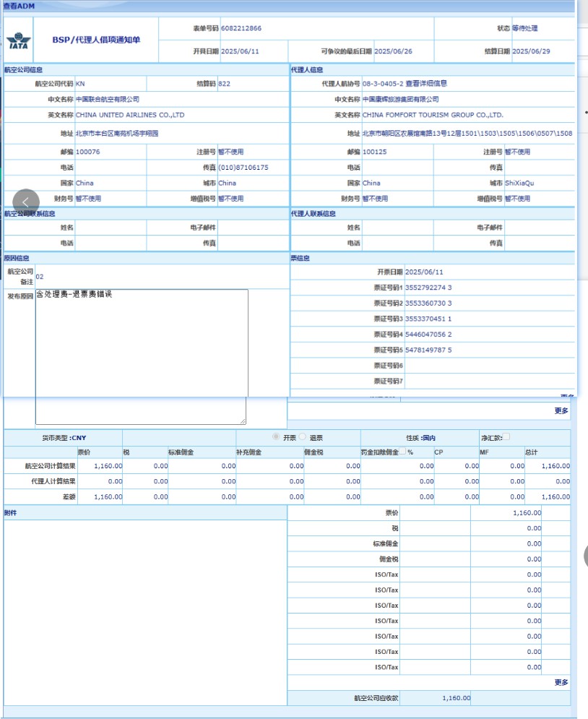Select the 退票 radio button
The width and height of the screenshot is (588, 719).
tap(303, 437)
